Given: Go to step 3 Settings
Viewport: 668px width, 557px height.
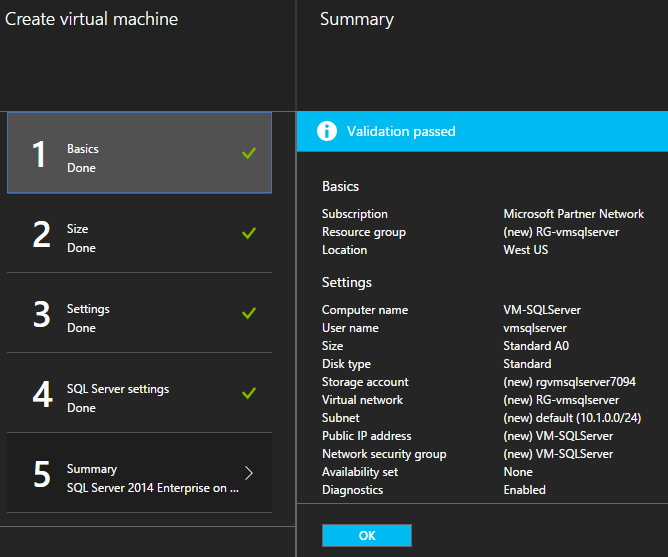Looking at the screenshot, I should click(x=139, y=313).
